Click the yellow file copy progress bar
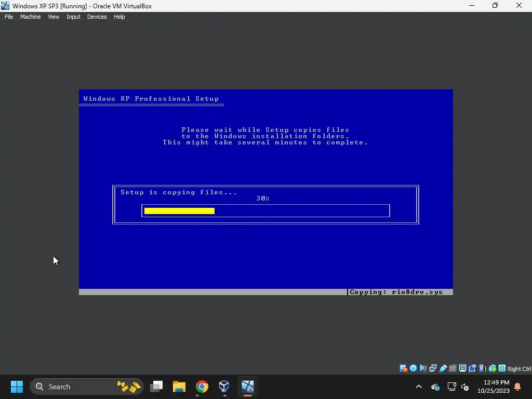Viewport: 532px width, 399px height. (x=179, y=211)
